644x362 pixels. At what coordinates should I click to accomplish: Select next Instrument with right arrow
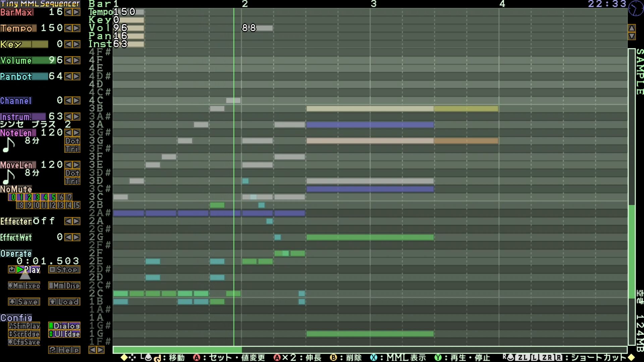(x=76, y=117)
